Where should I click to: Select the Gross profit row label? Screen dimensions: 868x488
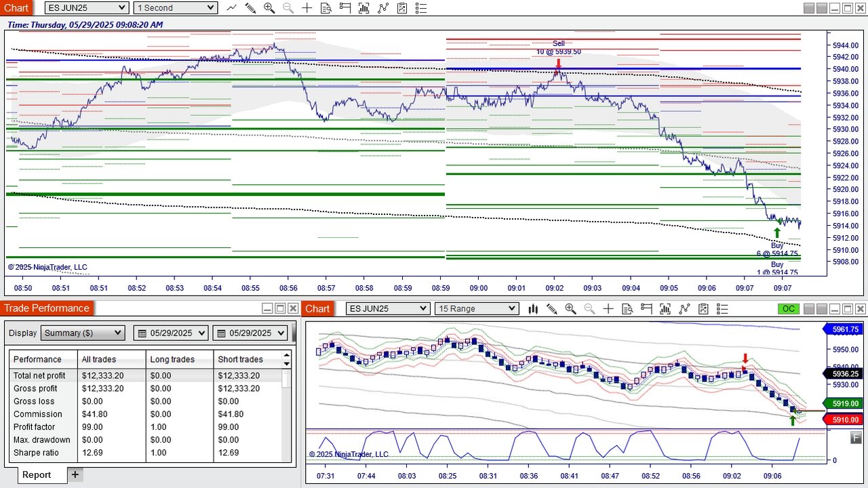click(35, 388)
